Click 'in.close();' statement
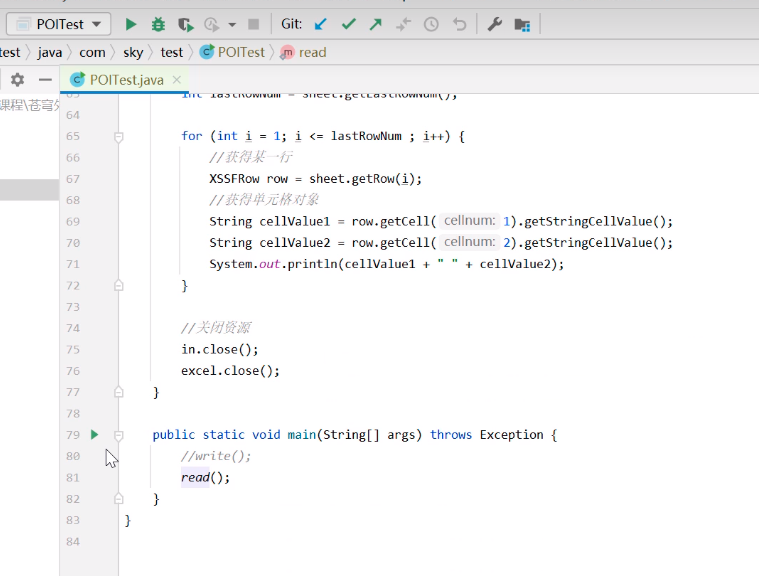The height and width of the screenshot is (576, 759). click(220, 349)
